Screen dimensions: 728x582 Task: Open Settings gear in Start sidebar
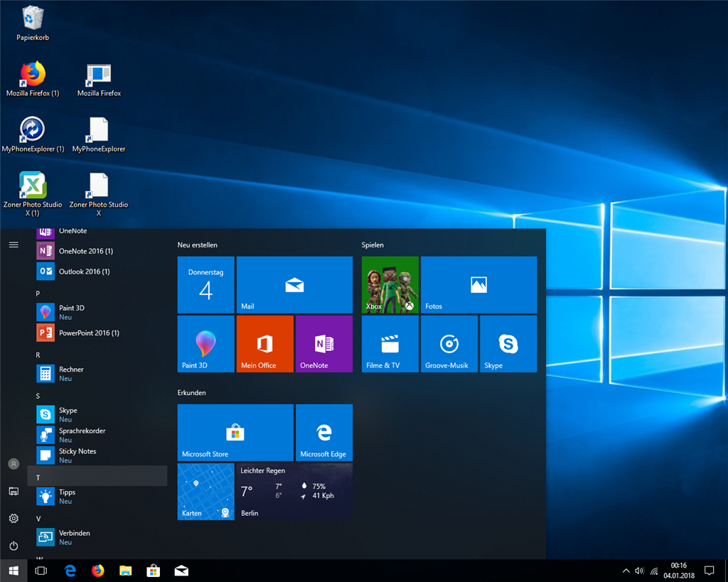click(14, 519)
